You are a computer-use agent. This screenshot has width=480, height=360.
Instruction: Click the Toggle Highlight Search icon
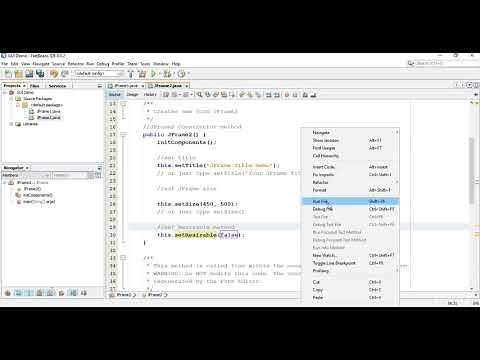click(x=224, y=95)
